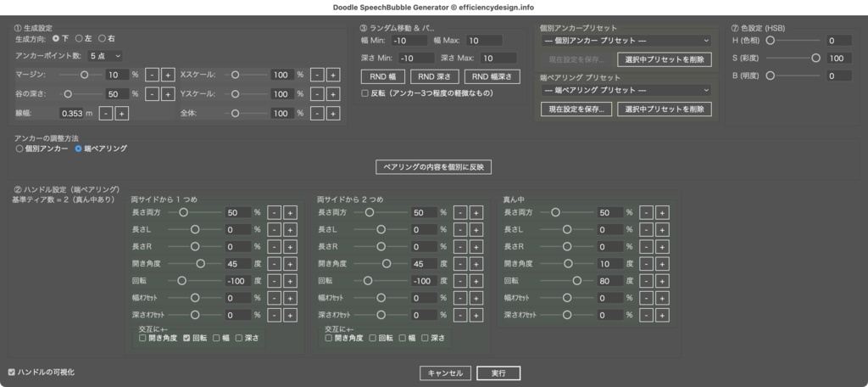The image size is (868, 387).
Task: Decrease 2つめ 長さL with minus
Action: click(460, 229)
